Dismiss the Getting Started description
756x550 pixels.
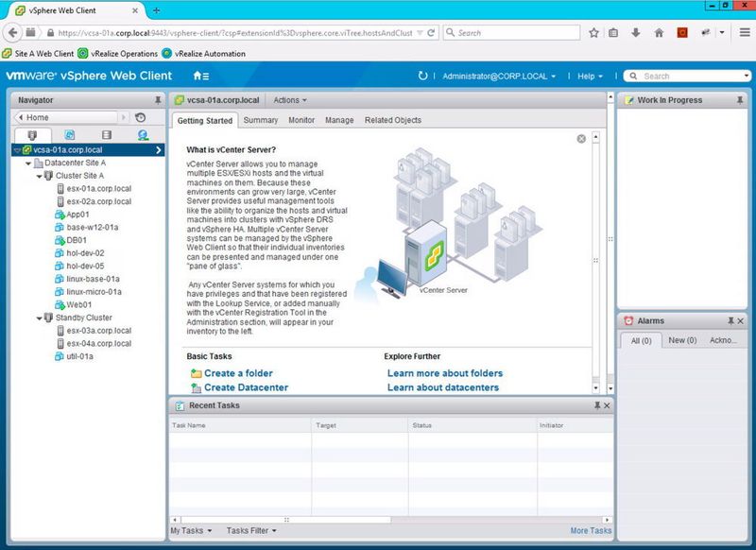581,139
